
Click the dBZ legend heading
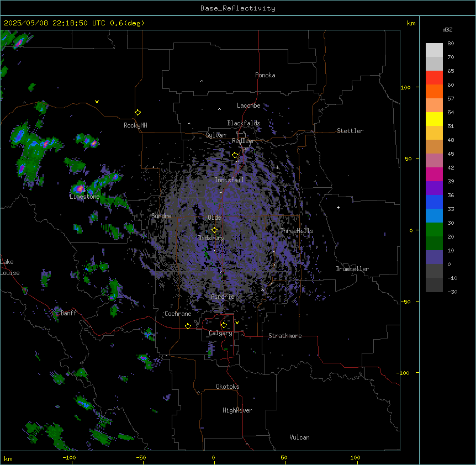447,30
